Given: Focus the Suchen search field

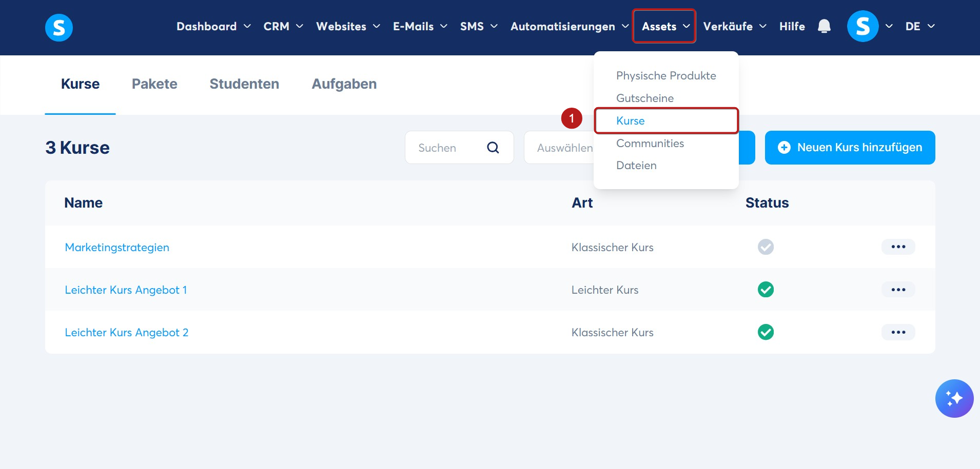Looking at the screenshot, I should click(x=459, y=148).
